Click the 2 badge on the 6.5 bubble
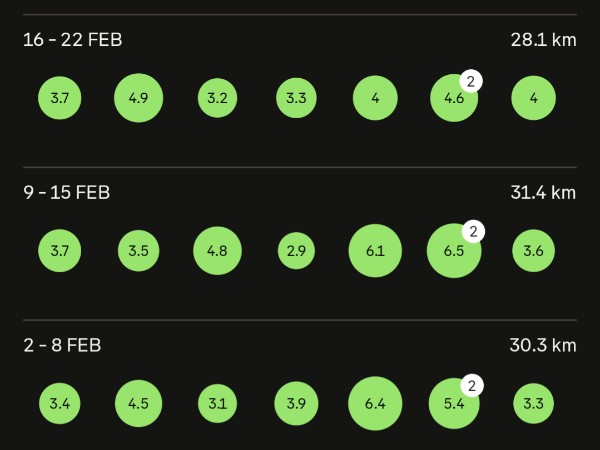The image size is (600, 450). coord(473,232)
